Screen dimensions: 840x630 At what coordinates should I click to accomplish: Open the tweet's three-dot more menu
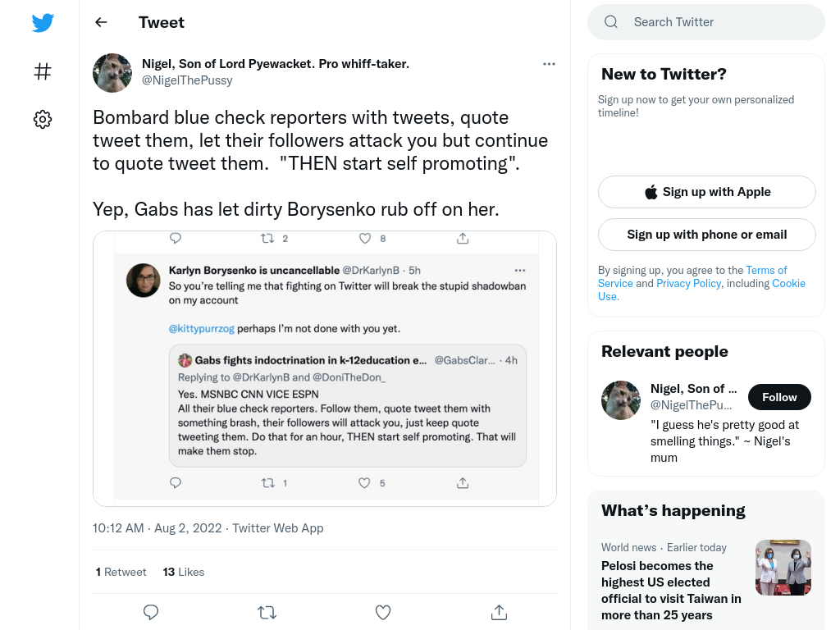click(x=549, y=64)
